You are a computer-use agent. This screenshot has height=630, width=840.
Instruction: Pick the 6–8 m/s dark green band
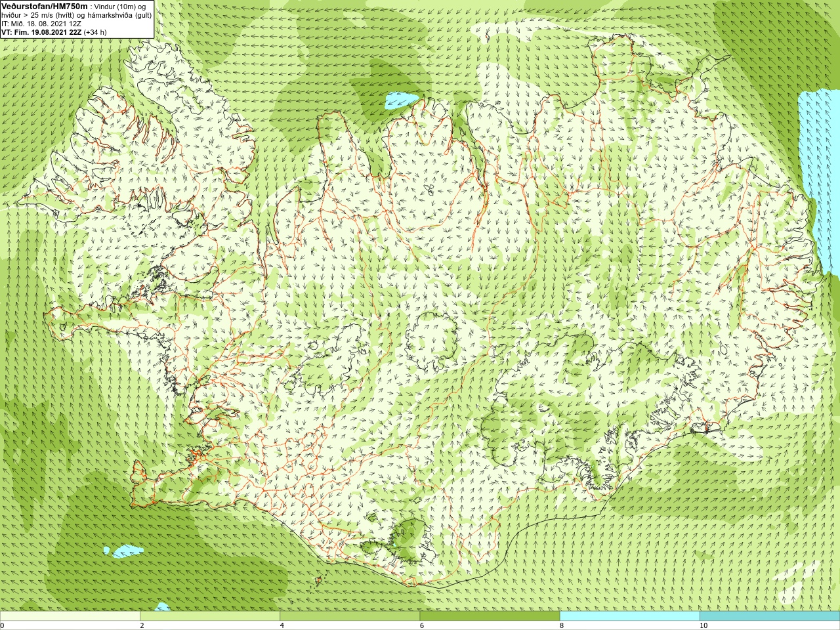pos(490,616)
